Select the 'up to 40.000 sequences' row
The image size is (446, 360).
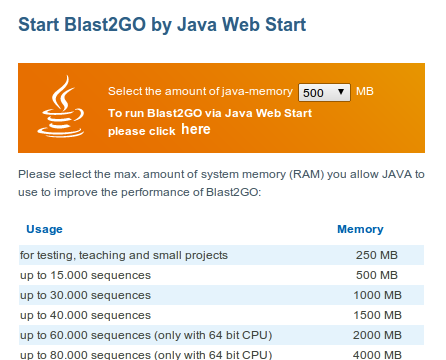pos(221,315)
